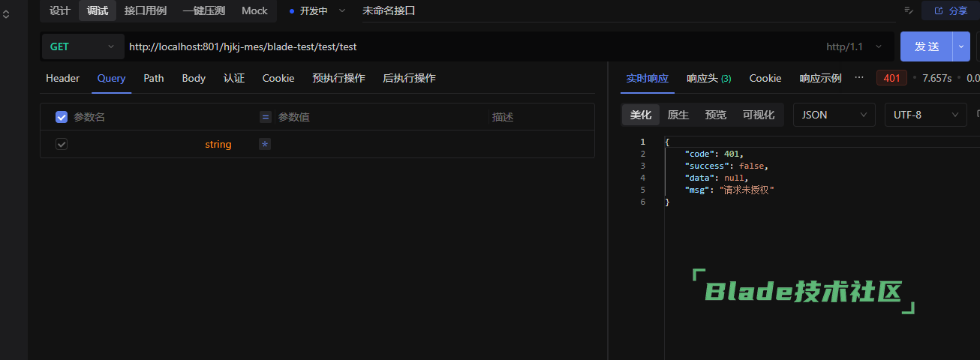The image size is (980, 360).
Task: Open the 开发中 status dropdown
Action: click(318, 10)
